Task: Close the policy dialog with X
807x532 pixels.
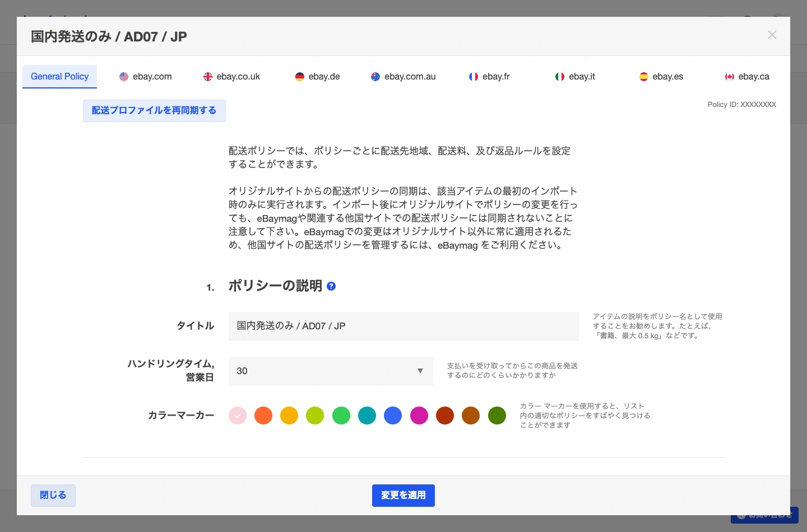Action: [772, 35]
